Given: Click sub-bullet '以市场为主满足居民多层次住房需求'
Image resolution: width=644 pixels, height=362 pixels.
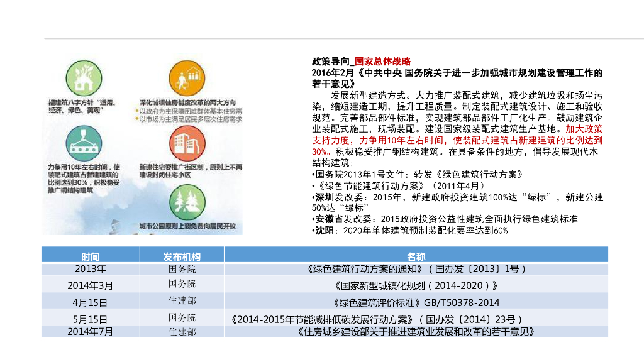Looking at the screenshot, I should [189, 119].
